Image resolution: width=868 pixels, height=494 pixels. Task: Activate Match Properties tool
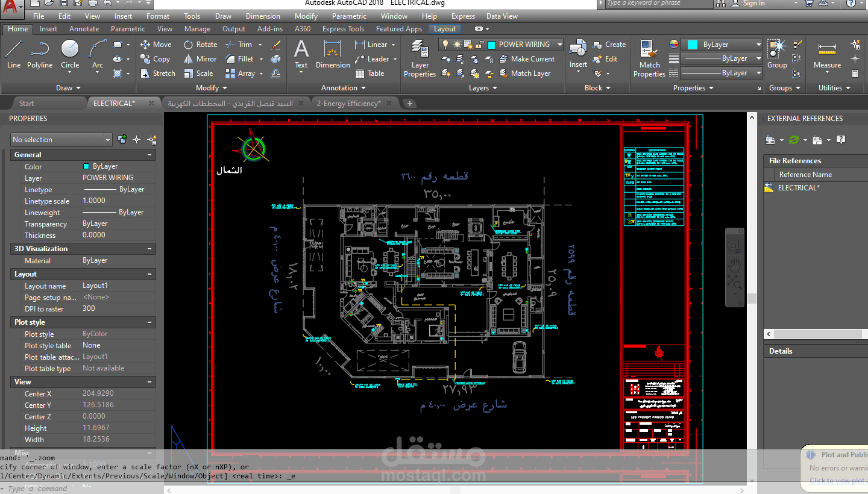649,58
